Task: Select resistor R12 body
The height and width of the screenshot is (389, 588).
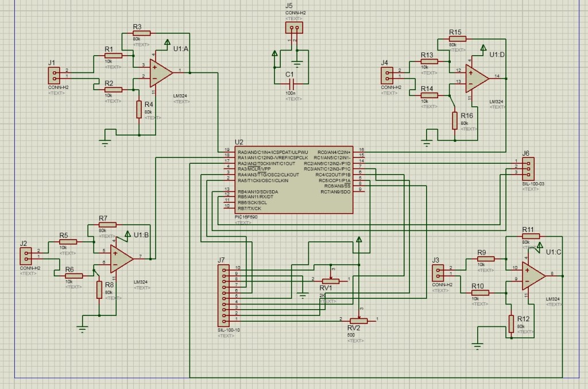Action: pyautogui.click(x=511, y=323)
